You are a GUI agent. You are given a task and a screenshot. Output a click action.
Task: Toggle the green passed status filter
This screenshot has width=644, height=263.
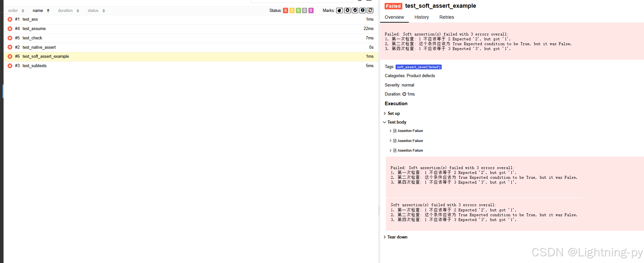tap(298, 10)
